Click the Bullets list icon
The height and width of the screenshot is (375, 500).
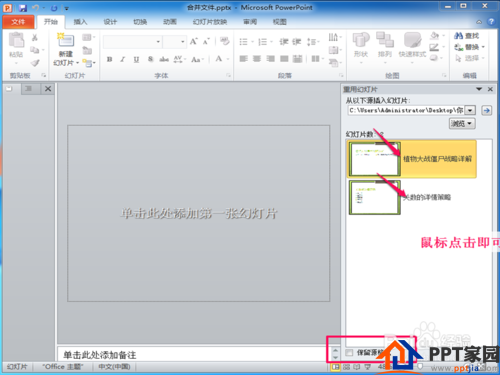tap(244, 42)
